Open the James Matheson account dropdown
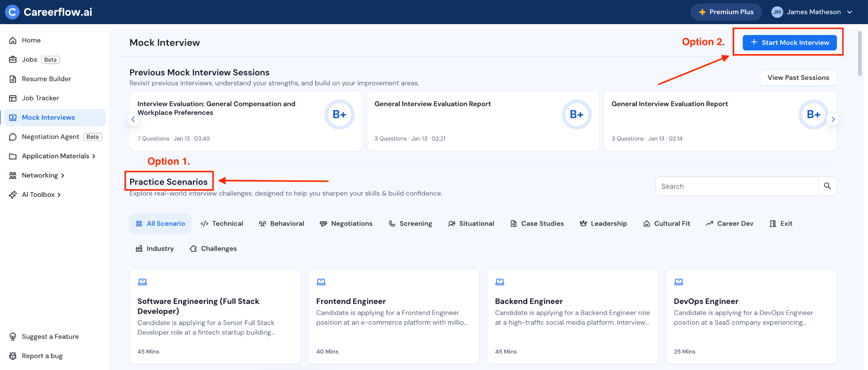Viewport: 868px width, 370px height. [x=812, y=12]
